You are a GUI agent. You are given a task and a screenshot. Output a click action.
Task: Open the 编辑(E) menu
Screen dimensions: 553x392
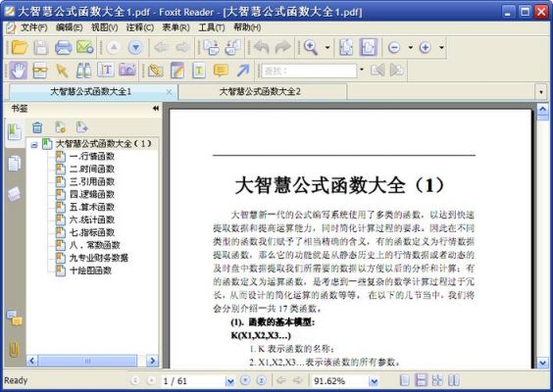(69, 27)
